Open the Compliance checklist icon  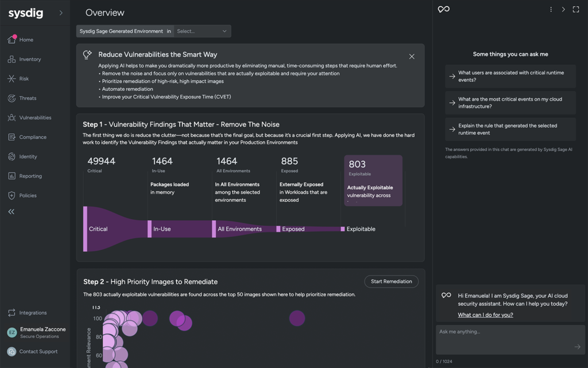(11, 137)
